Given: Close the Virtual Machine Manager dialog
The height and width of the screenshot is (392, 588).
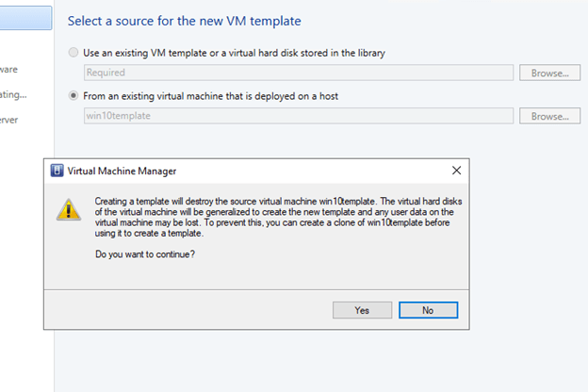Looking at the screenshot, I should 456,171.
